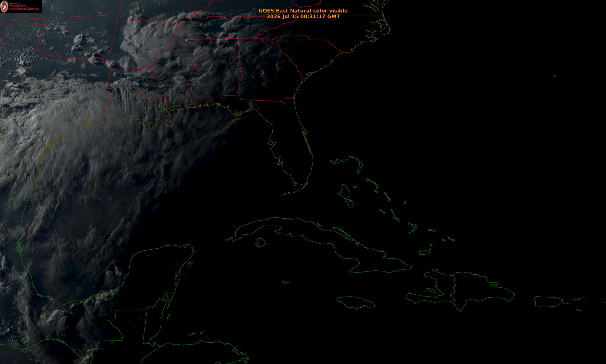Click the Isla de la Juventud outline
This screenshot has width=606, height=364.
pyautogui.click(x=260, y=242)
